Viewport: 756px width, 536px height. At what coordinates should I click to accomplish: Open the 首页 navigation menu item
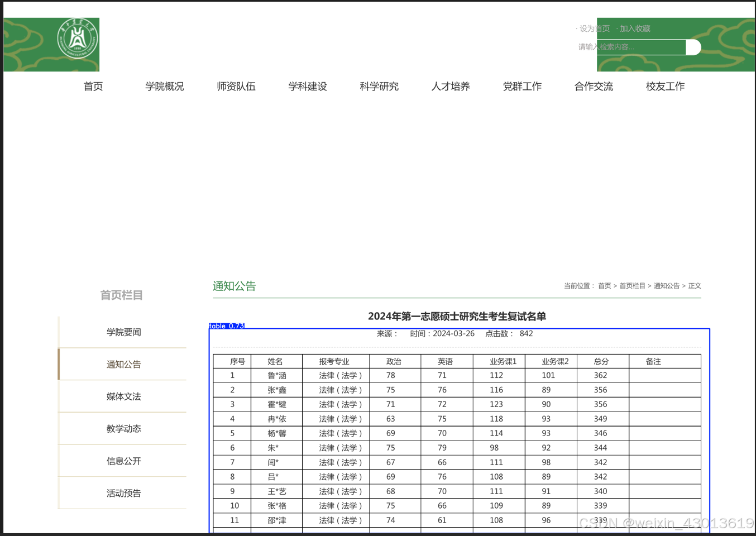(93, 87)
